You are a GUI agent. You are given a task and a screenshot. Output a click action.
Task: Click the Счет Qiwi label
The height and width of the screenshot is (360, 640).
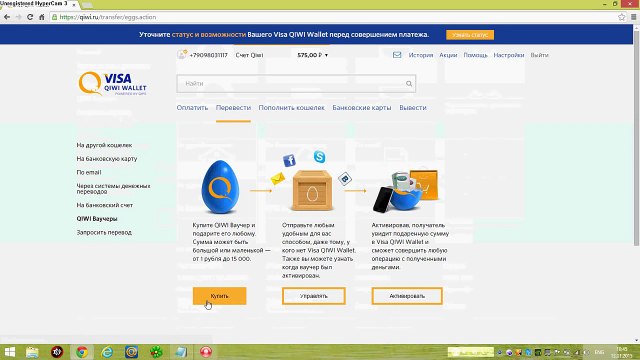pyautogui.click(x=249, y=55)
